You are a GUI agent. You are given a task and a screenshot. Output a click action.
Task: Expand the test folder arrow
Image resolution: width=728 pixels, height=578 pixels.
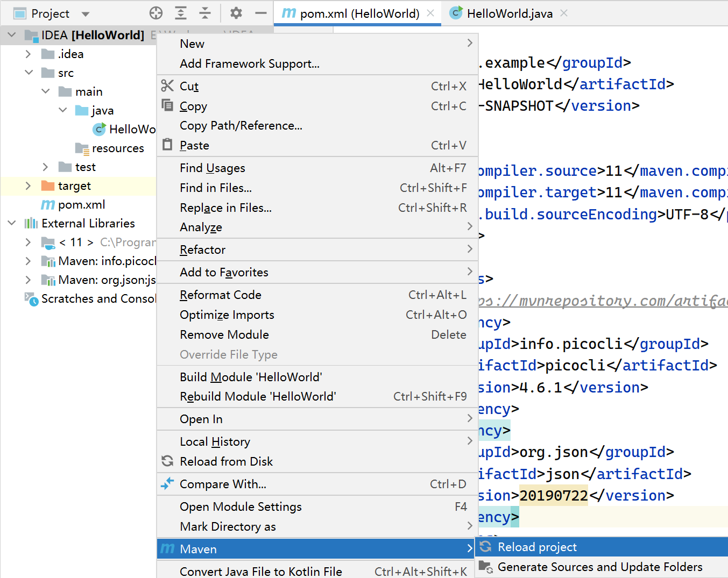46,167
